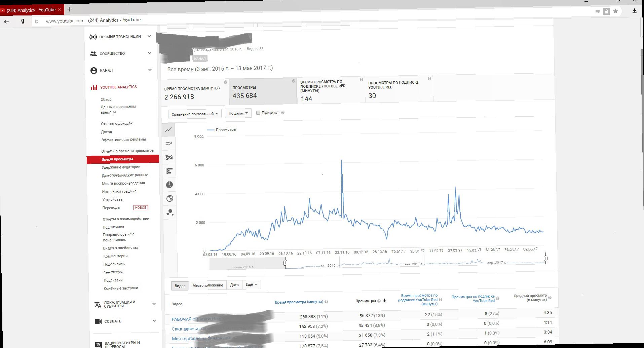Expand the Создать section chevron

coord(154,320)
